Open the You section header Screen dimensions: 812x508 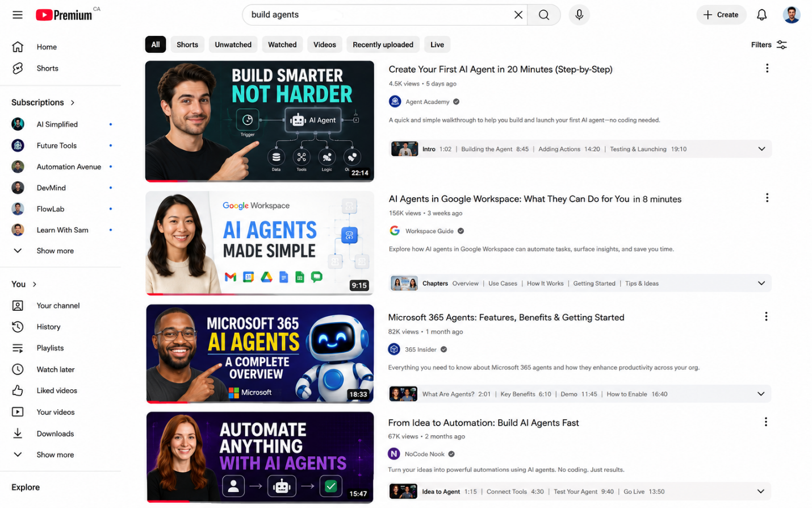pyautogui.click(x=24, y=284)
